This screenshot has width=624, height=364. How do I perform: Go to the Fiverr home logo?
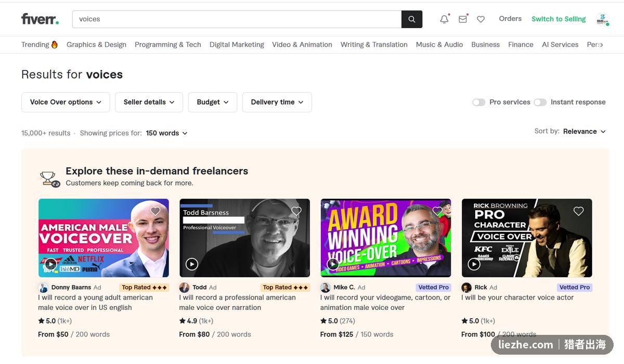point(40,19)
